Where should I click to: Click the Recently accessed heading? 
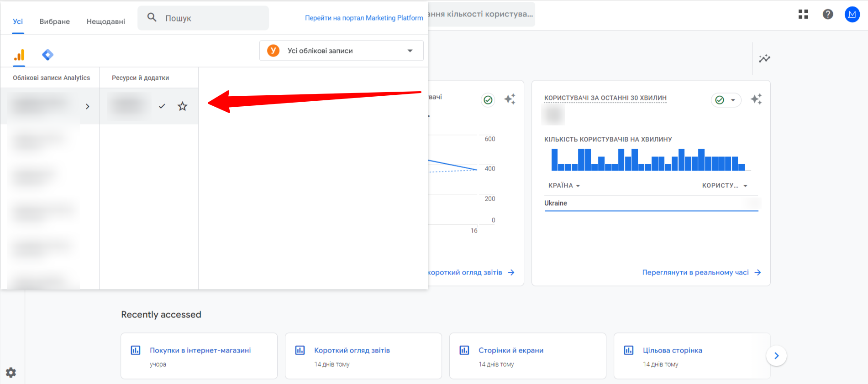click(161, 315)
